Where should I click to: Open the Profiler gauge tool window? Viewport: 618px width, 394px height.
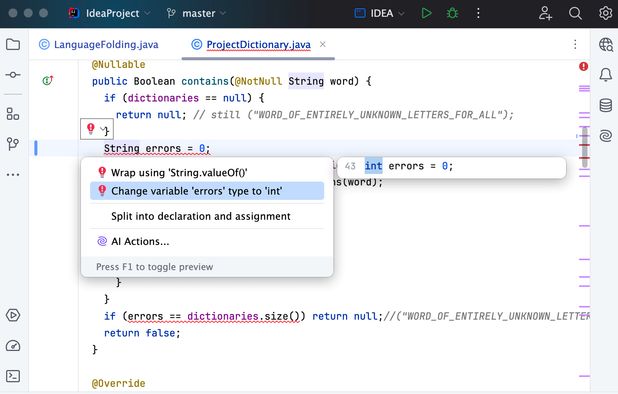(13, 346)
